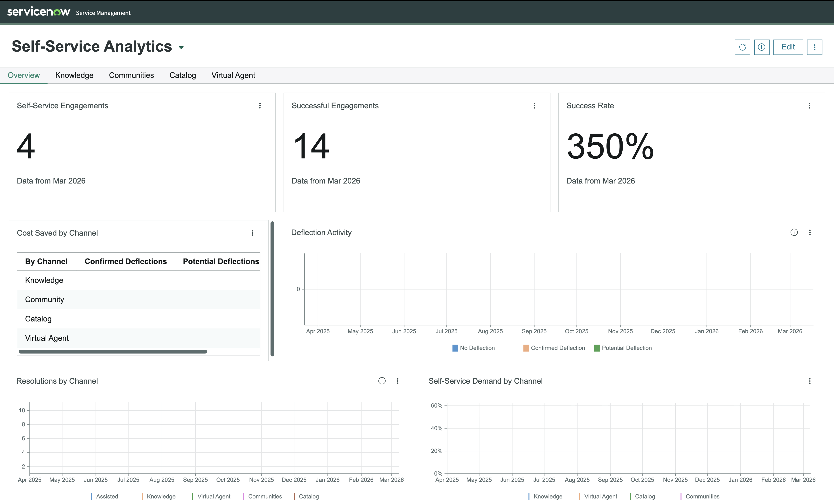
Task: Select the Catalog row in table
Action: [x=139, y=319]
